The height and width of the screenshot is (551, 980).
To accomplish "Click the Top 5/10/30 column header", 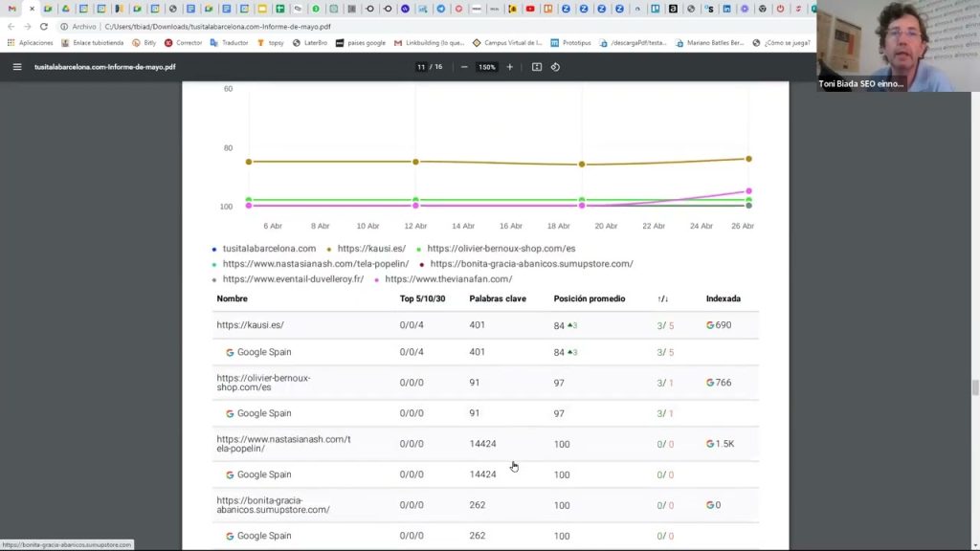I will [422, 298].
